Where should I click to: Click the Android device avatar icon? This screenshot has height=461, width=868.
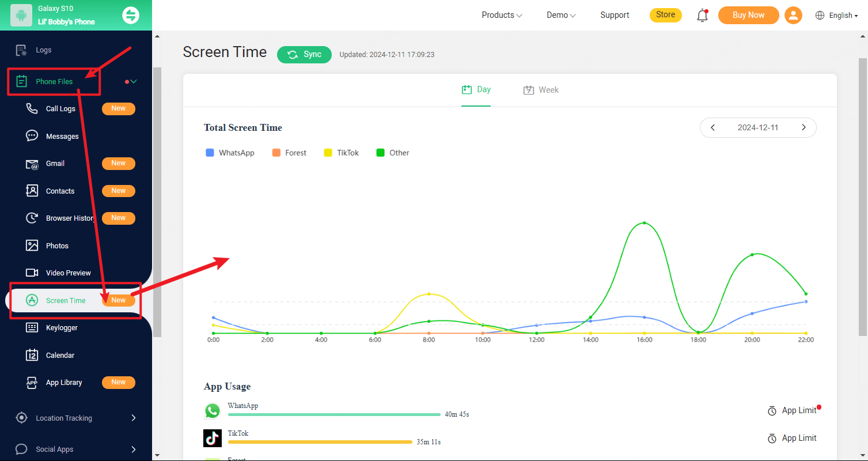tap(21, 16)
